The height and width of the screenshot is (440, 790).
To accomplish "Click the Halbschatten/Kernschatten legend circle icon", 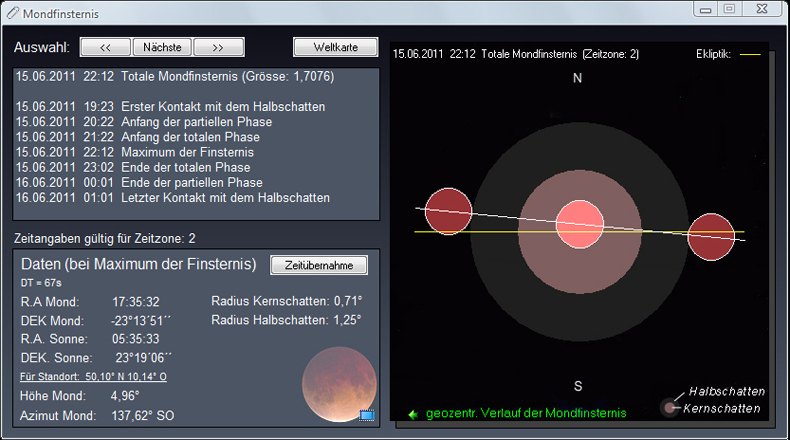I will pos(669,407).
